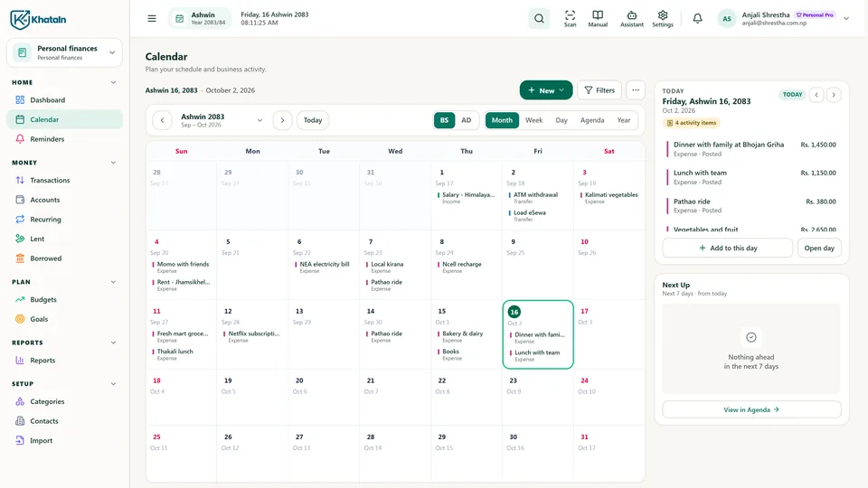This screenshot has height=488, width=868.
Task: Open NEA electricity bill event
Action: click(x=324, y=267)
